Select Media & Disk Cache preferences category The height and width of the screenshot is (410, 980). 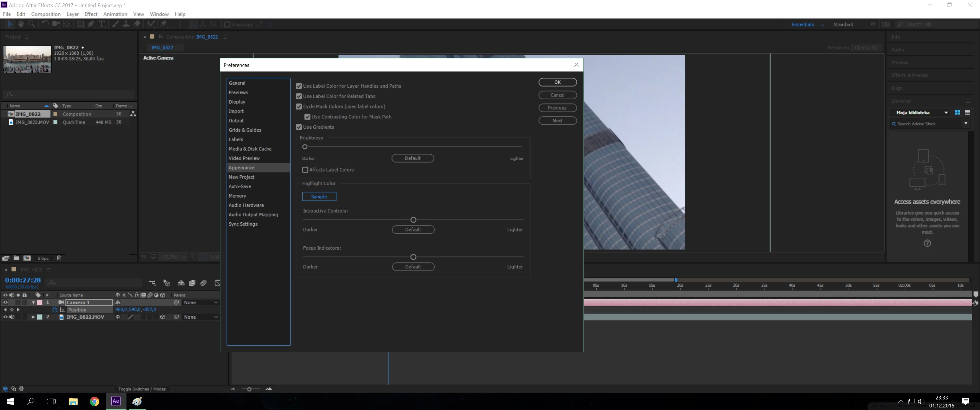[x=250, y=149]
